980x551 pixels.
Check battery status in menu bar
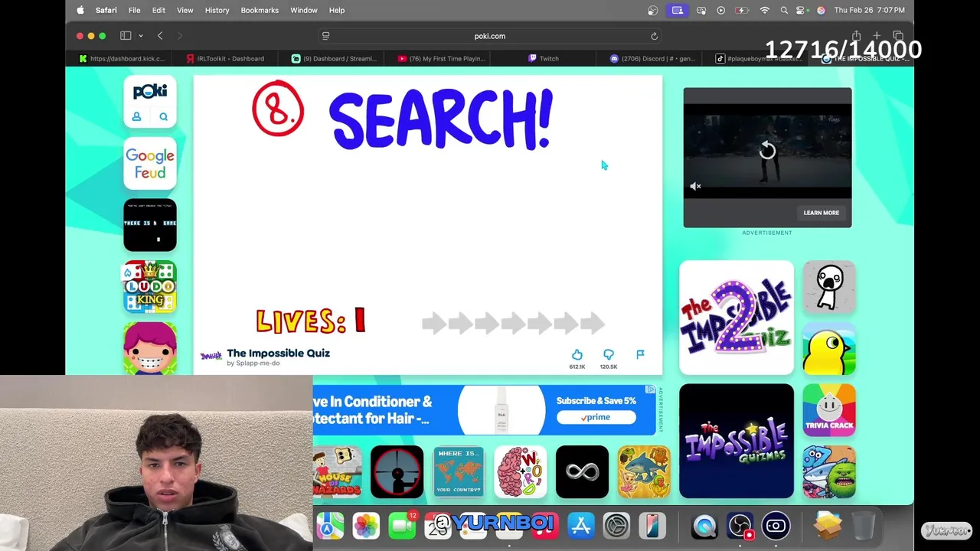point(740,10)
